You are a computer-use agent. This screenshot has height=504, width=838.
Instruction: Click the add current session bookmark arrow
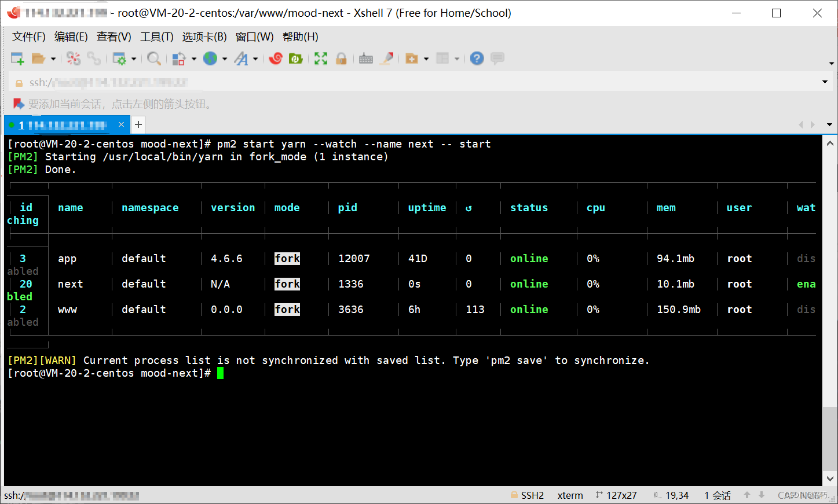click(19, 104)
